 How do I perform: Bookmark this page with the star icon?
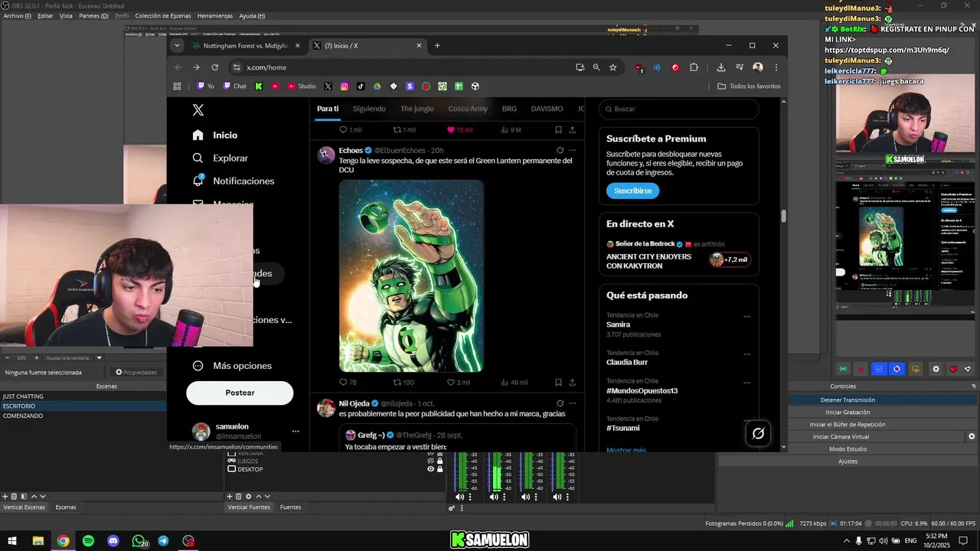[612, 67]
